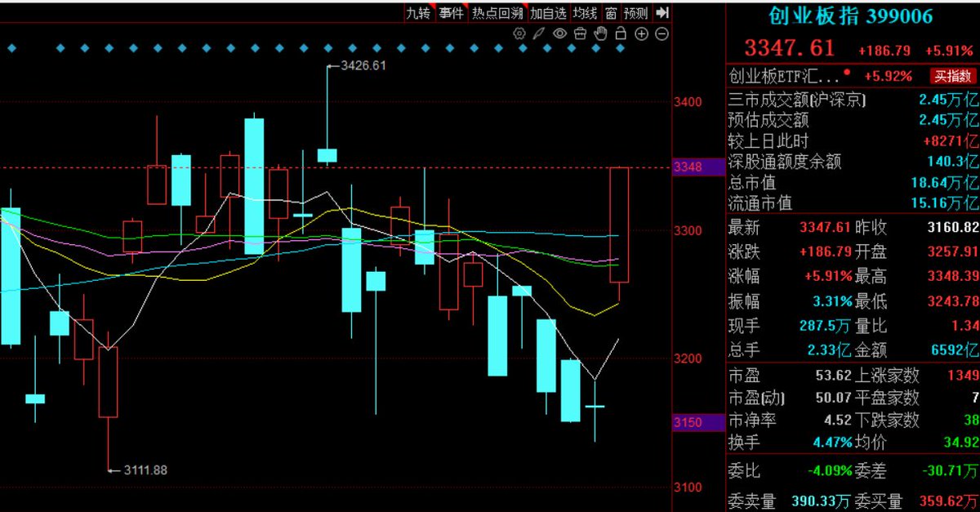
Task: Click the 流通市值 15.16万亿 value
Action: coord(944,203)
